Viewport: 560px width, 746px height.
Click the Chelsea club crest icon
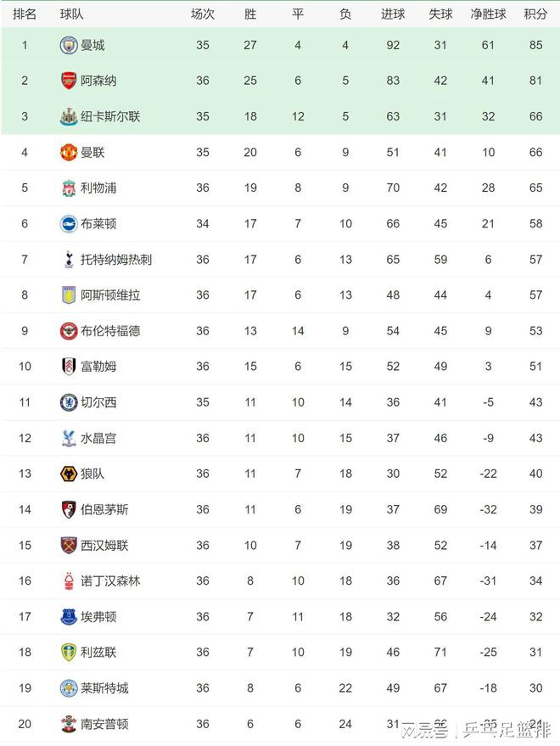69,402
